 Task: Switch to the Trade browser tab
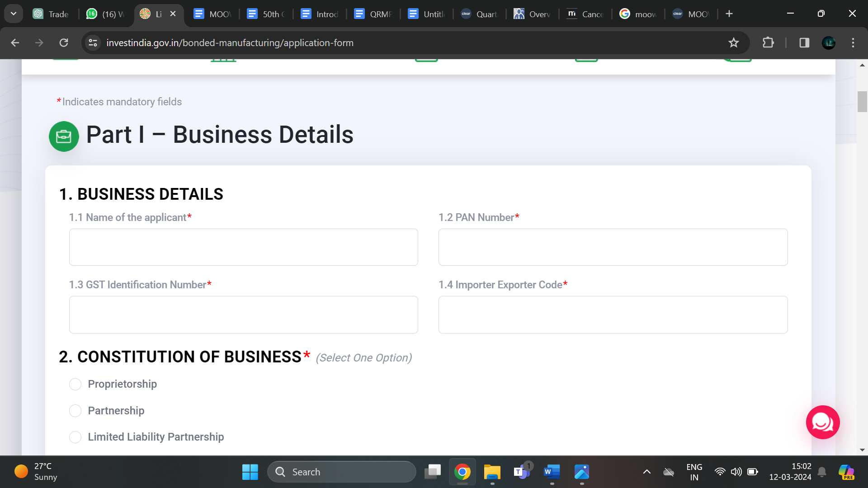pos(51,14)
